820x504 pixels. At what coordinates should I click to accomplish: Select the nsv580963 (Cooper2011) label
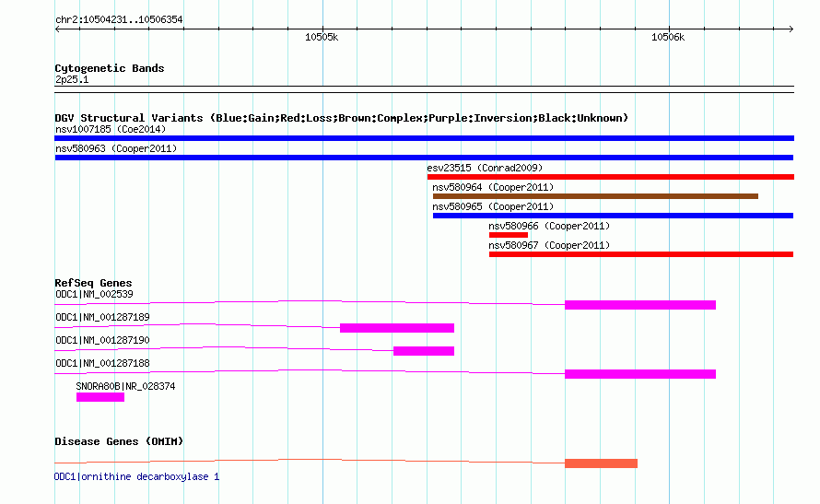116,148
